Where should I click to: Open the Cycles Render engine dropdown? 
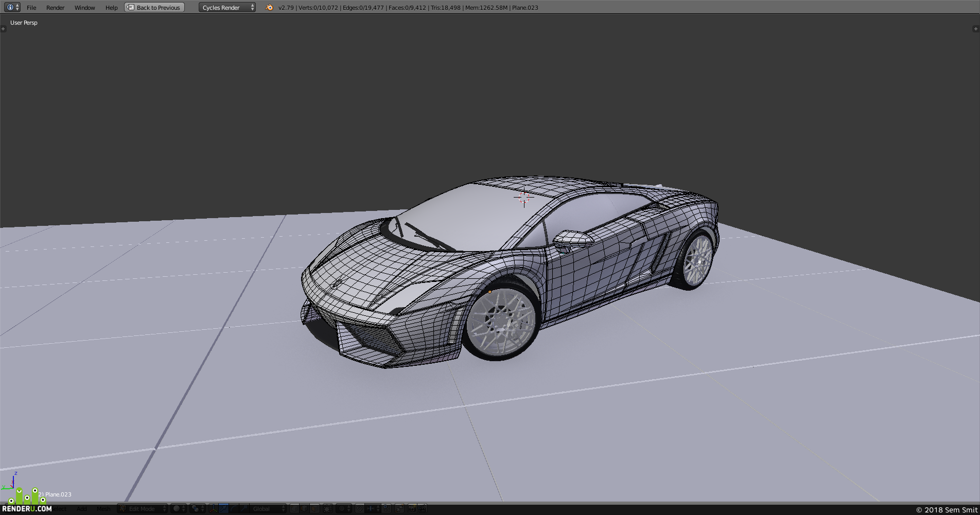point(227,8)
